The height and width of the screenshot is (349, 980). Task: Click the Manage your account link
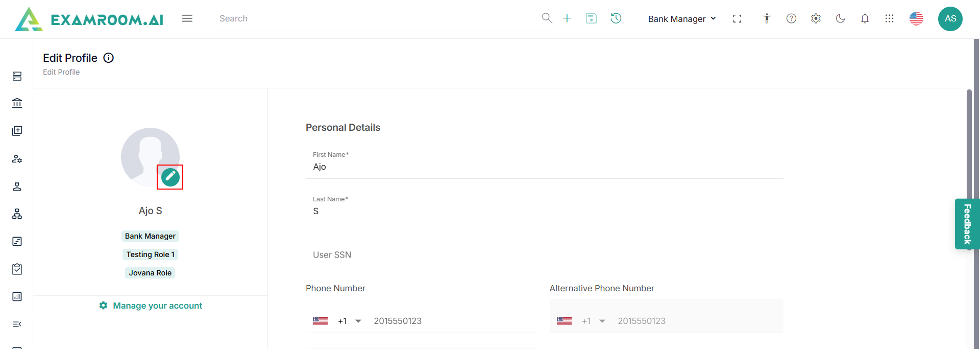(157, 306)
